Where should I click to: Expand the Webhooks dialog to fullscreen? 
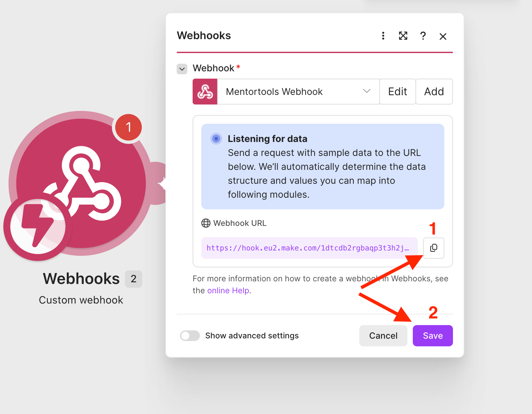click(x=403, y=36)
